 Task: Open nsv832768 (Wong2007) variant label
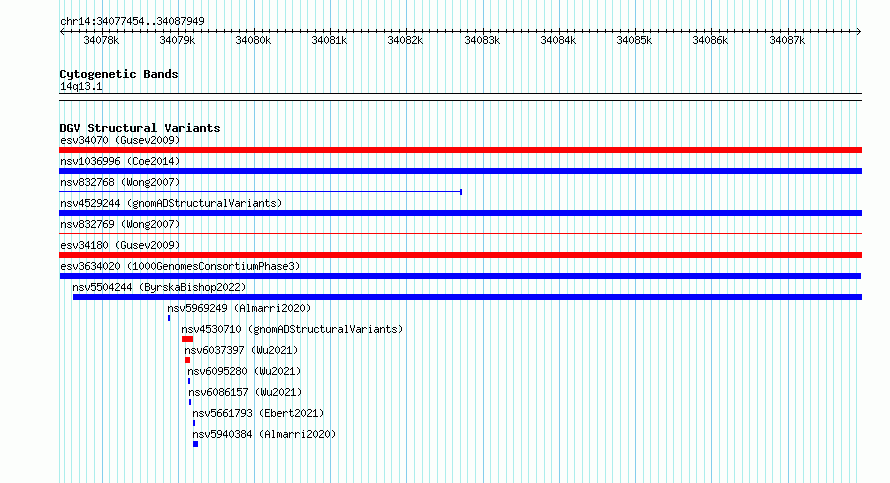coord(120,182)
